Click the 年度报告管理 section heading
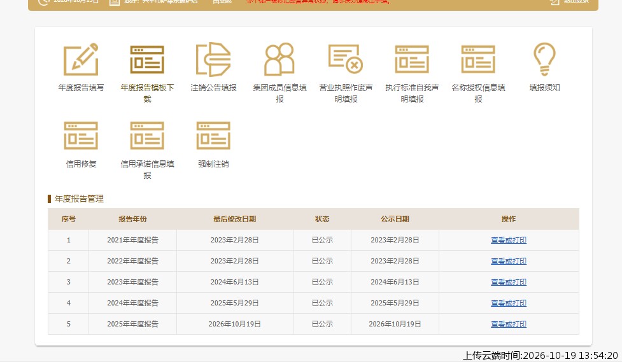622x364 pixels. pos(79,199)
